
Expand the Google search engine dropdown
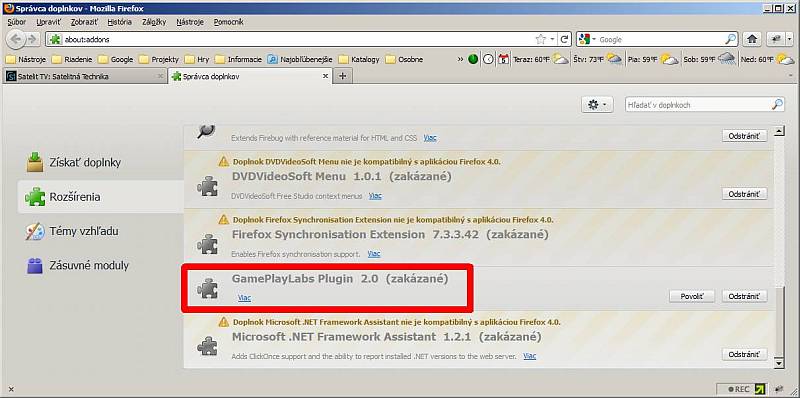click(588, 39)
